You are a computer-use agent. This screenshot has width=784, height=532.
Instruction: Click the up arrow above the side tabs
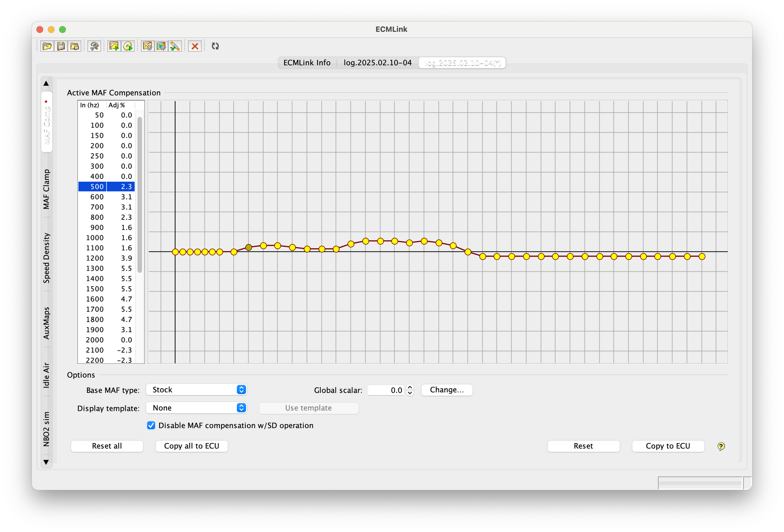click(x=46, y=83)
